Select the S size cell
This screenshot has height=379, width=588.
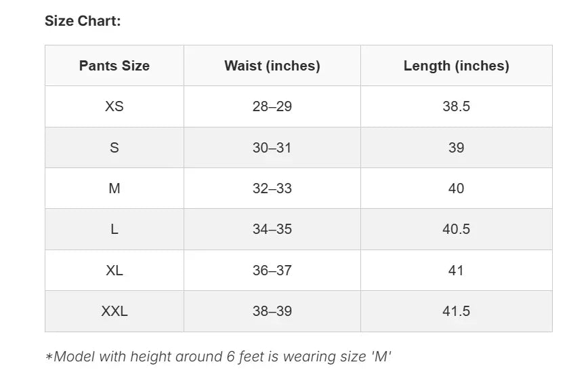point(114,148)
